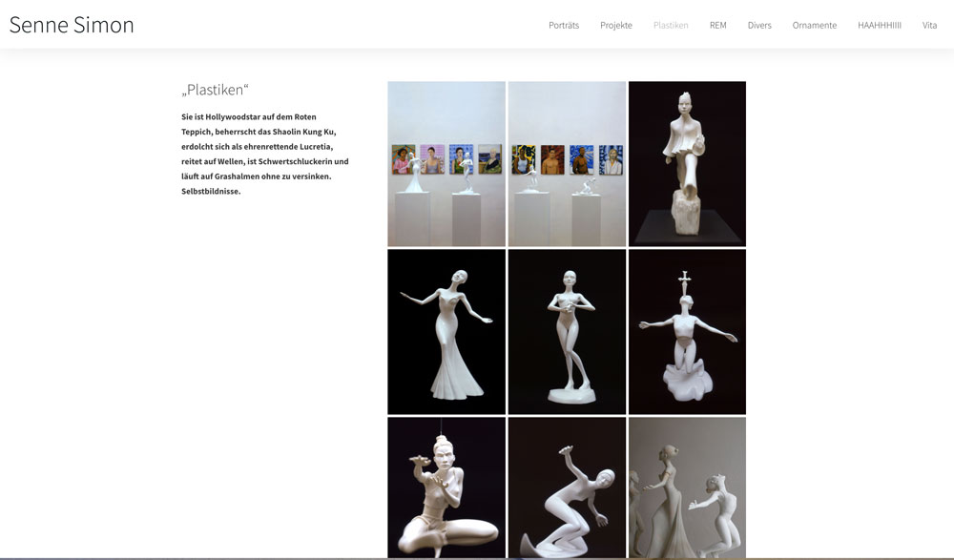
Task: Open the Porträts menu page
Action: 564,25
